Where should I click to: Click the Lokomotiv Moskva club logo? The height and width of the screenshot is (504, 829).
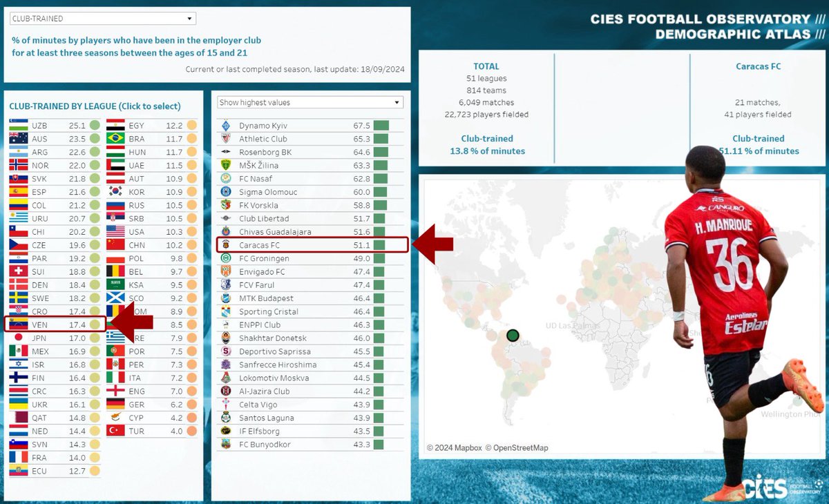225,378
